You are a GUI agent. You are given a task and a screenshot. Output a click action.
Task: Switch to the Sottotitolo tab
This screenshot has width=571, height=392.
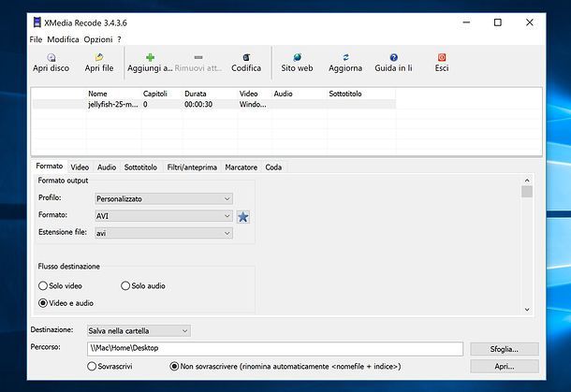pyautogui.click(x=140, y=167)
